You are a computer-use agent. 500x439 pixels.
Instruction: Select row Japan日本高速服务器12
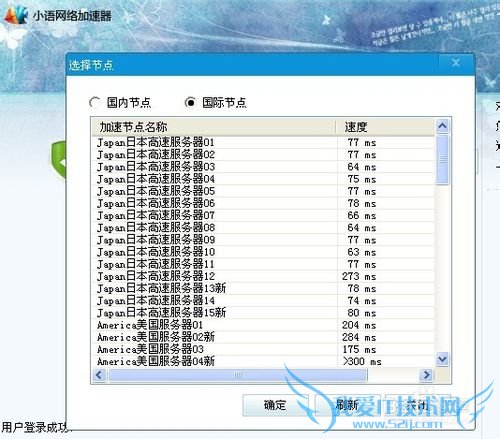pos(263,276)
